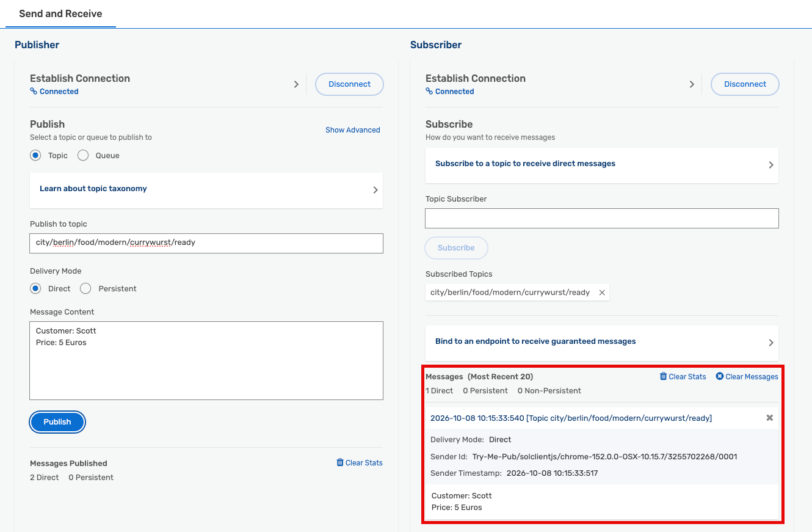Click '0 Non-Persistent' message count
812x532 pixels.
[x=549, y=391]
